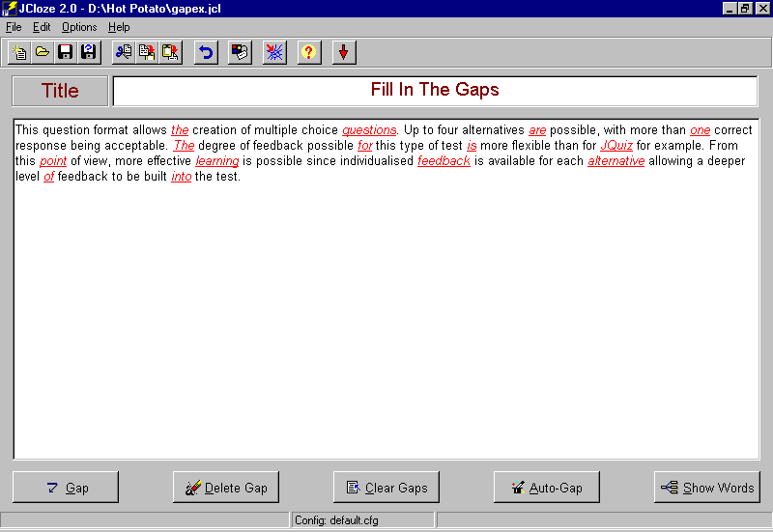Click the Paste clipboard toolbar icon
Viewport: 773px width, 532px height.
pos(170,52)
